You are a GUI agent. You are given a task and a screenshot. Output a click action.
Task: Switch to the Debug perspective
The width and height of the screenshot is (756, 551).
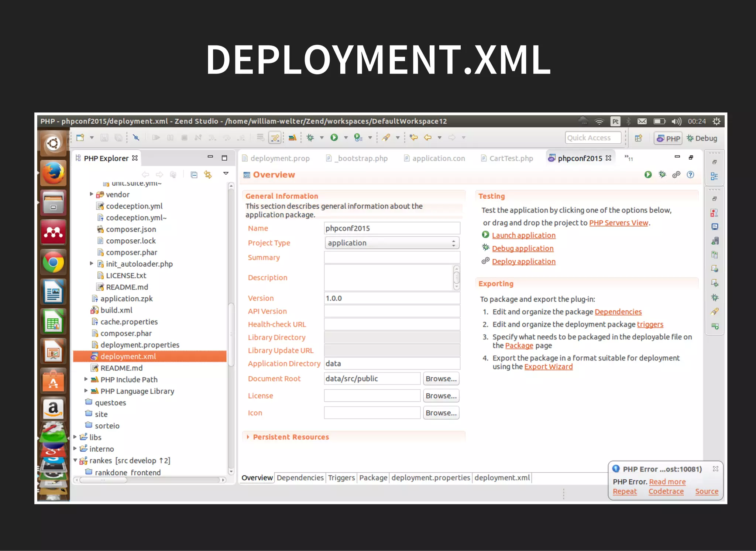(702, 138)
